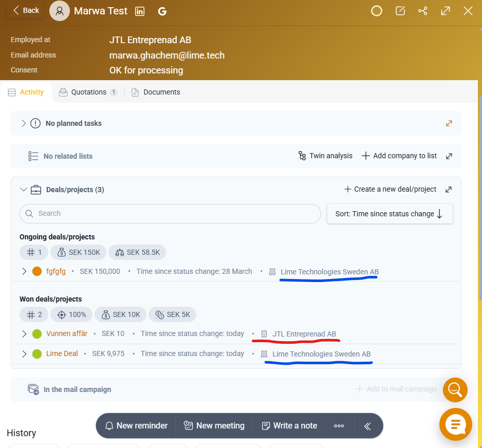482x448 pixels.
Task: Open related lists in expanded view
Action: click(449, 156)
